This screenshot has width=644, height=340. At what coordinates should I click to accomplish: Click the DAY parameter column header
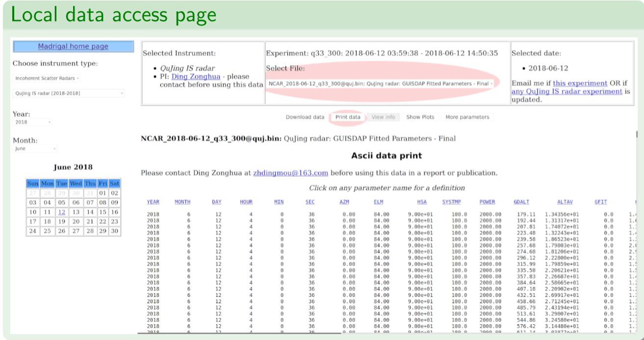tap(217, 202)
